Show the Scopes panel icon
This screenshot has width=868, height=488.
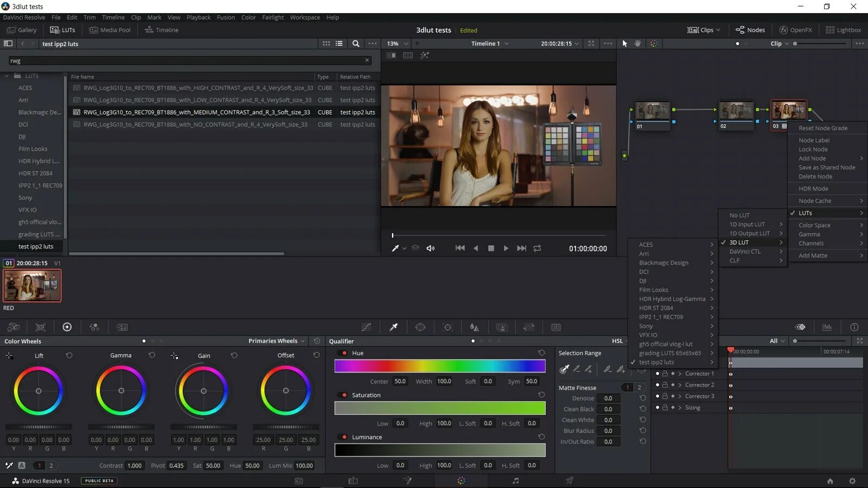[827, 327]
